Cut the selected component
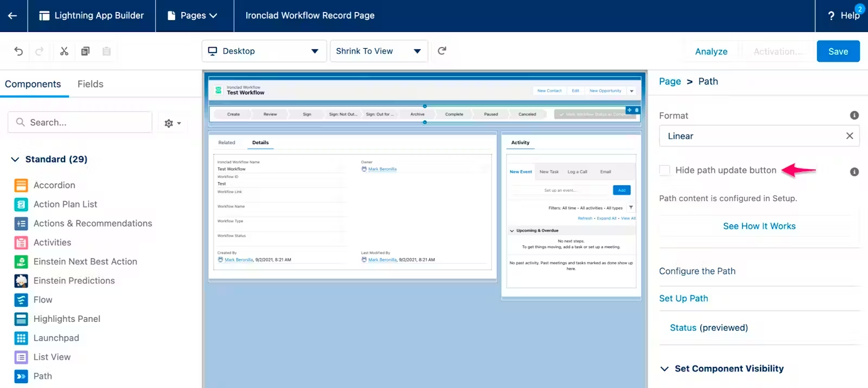Screen dimensions: 868x388 coord(64,51)
